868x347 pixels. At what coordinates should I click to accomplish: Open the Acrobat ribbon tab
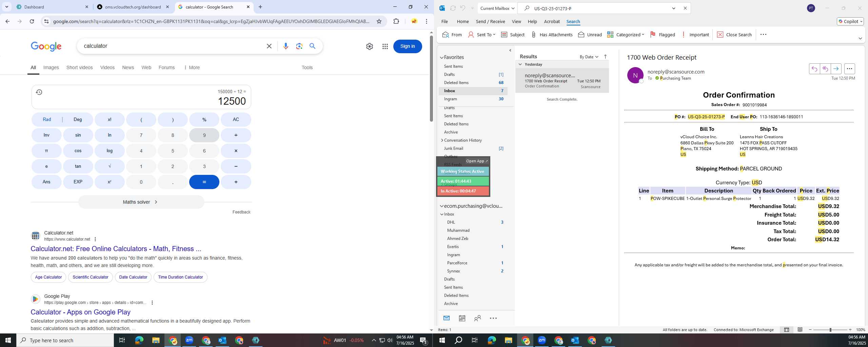click(552, 21)
